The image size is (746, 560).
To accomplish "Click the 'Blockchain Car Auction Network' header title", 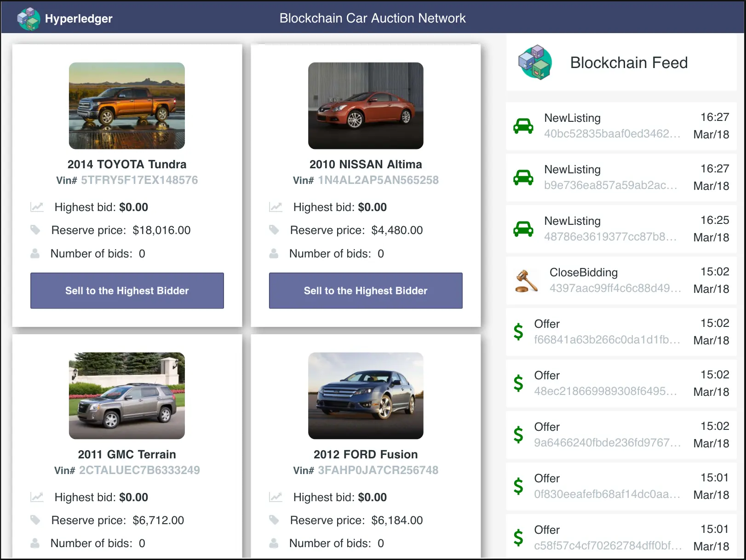I will coord(373,18).
